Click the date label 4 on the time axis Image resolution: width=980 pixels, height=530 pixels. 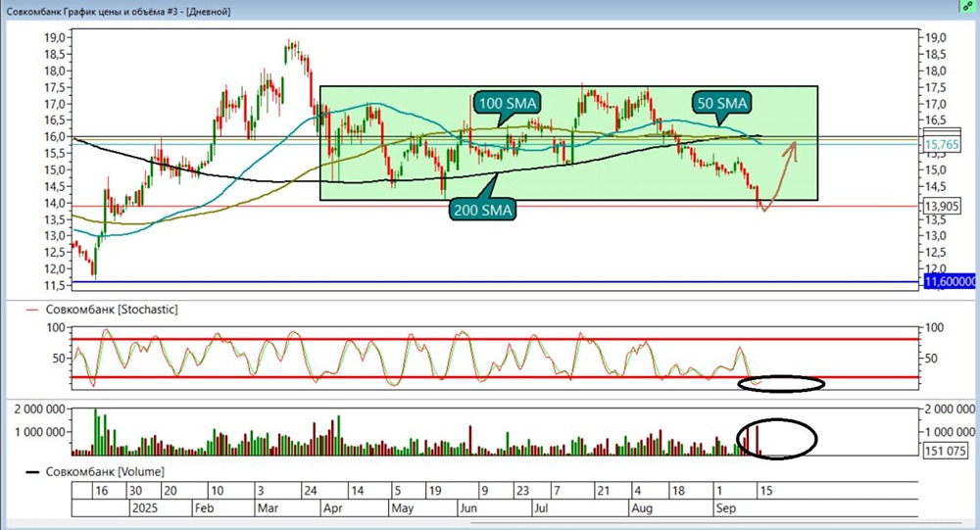pos(637,491)
